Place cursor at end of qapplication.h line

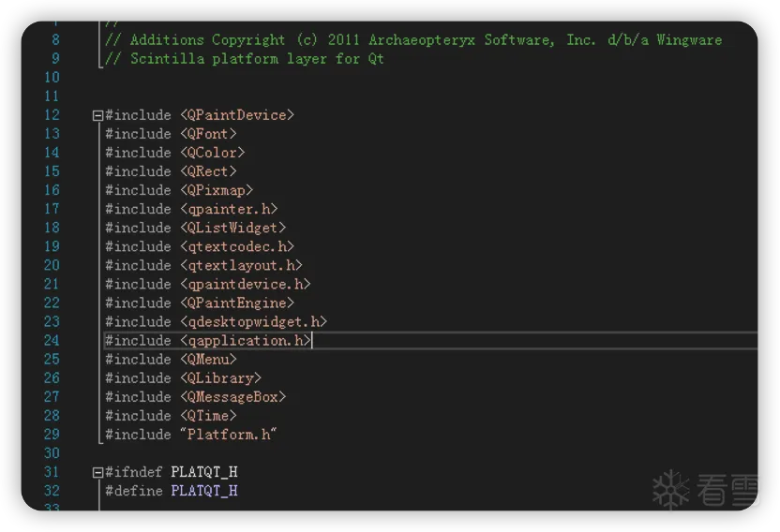click(x=310, y=341)
